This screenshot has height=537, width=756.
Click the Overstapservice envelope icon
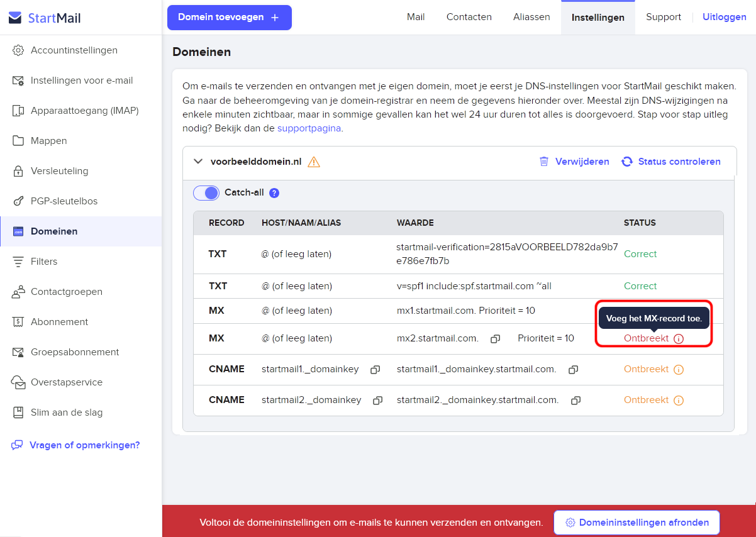pos(18,382)
